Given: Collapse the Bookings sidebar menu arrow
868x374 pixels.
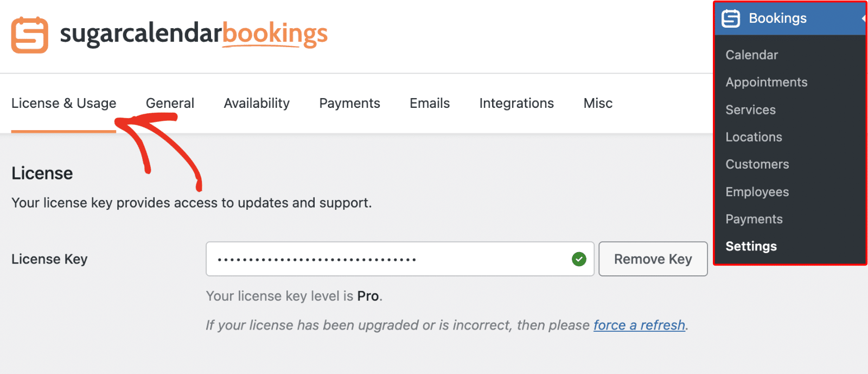Looking at the screenshot, I should (x=863, y=18).
